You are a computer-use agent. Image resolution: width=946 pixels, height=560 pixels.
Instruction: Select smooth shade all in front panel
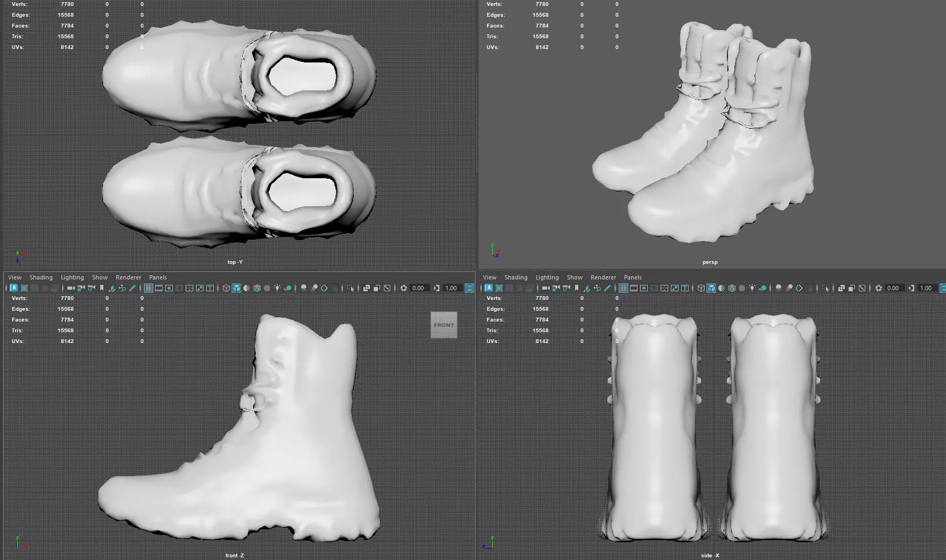[x=236, y=288]
